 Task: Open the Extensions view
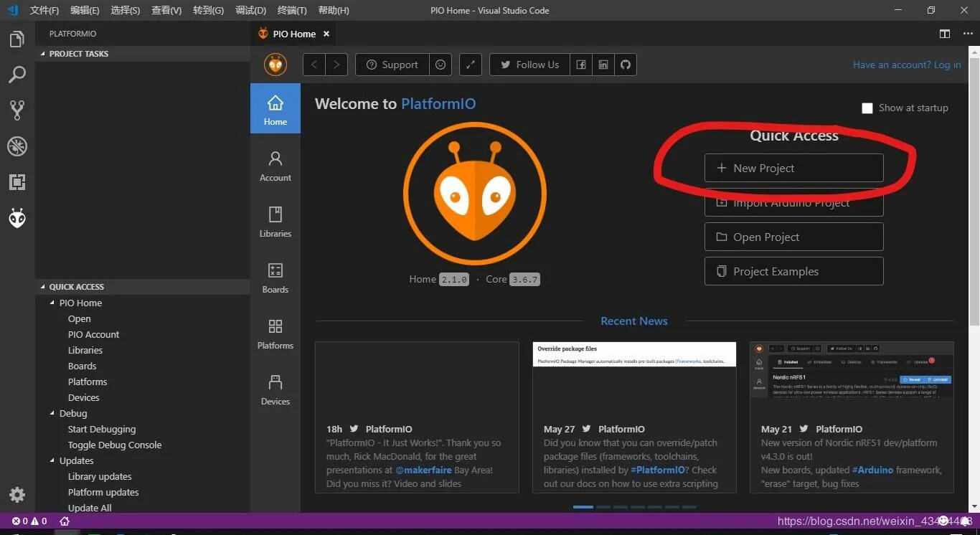(17, 181)
